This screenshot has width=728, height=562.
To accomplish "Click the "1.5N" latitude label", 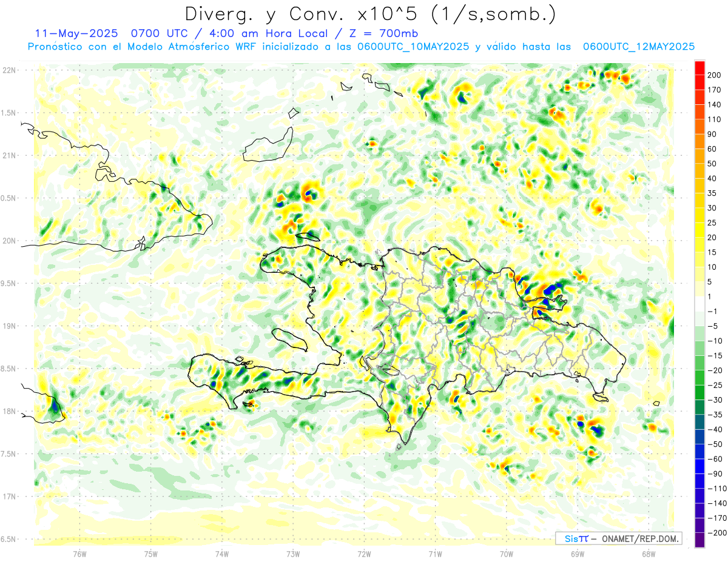I will pyautogui.click(x=9, y=113).
